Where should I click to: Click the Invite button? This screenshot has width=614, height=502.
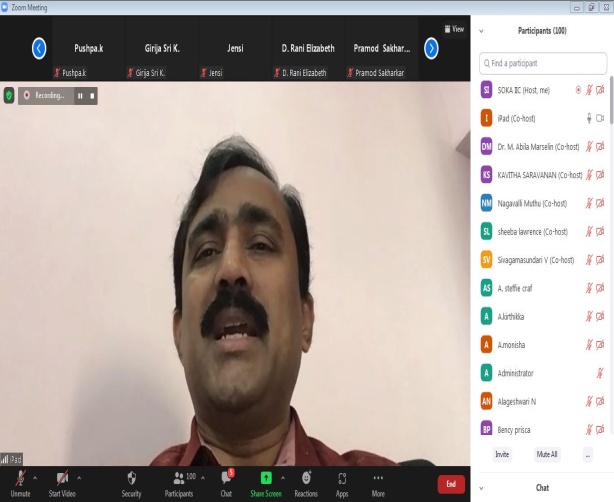click(x=502, y=454)
